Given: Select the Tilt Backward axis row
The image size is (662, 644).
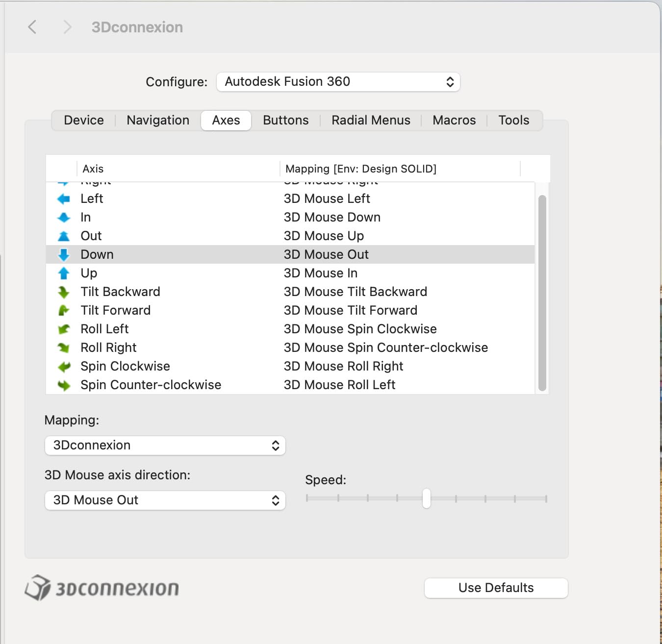Looking at the screenshot, I should (290, 292).
